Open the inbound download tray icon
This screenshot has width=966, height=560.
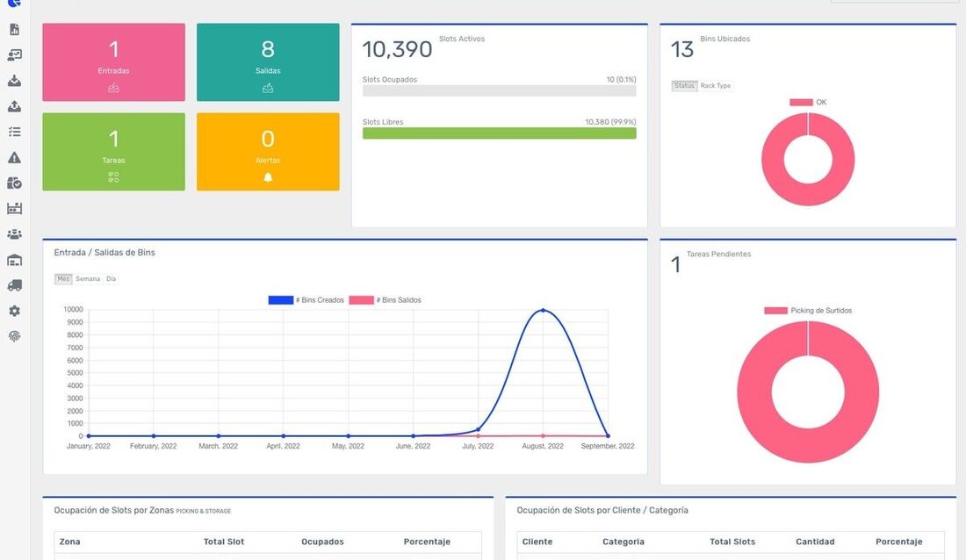click(14, 81)
